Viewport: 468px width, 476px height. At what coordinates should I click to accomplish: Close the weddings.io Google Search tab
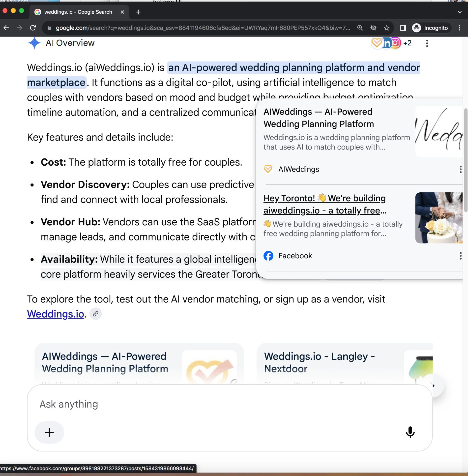122,12
